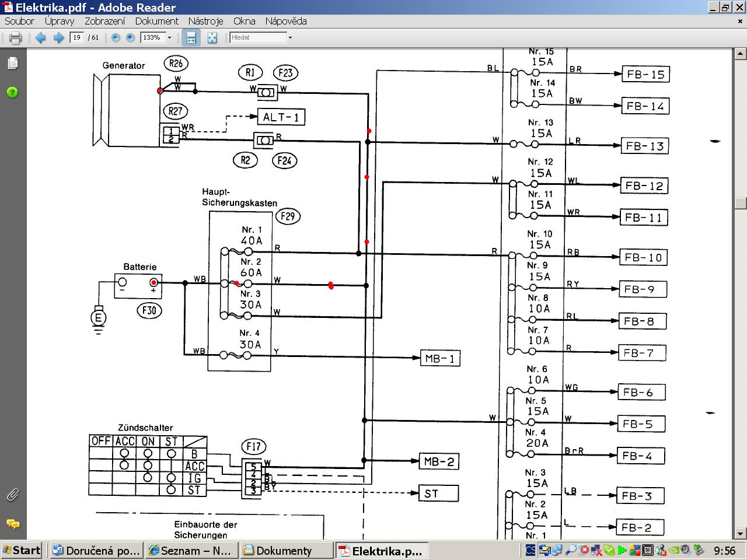The height and width of the screenshot is (560, 747).
Task: Open the Nápověda menu
Action: pos(286,21)
